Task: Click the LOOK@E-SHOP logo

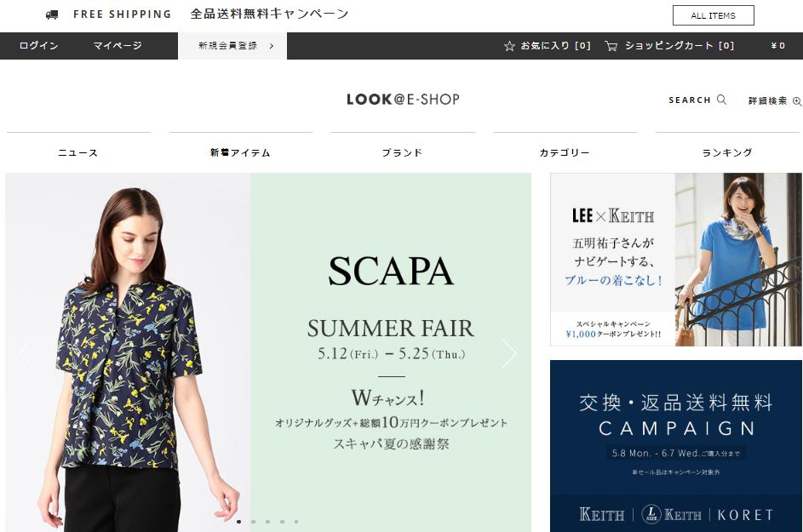Action: pos(403,99)
